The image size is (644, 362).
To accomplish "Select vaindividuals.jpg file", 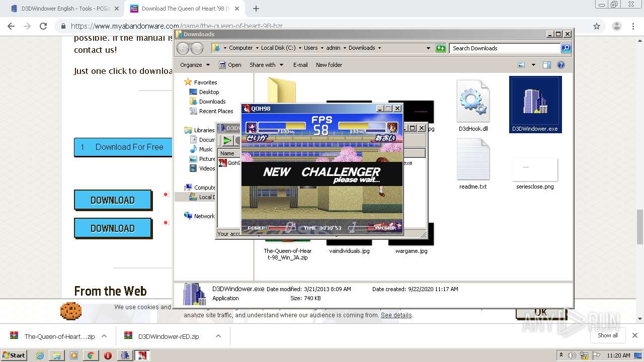I will click(x=349, y=251).
